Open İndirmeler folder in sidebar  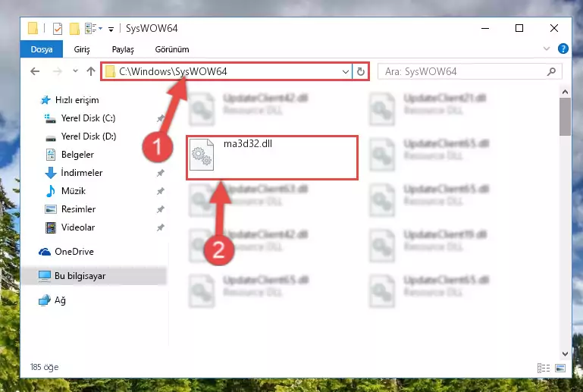(x=81, y=173)
